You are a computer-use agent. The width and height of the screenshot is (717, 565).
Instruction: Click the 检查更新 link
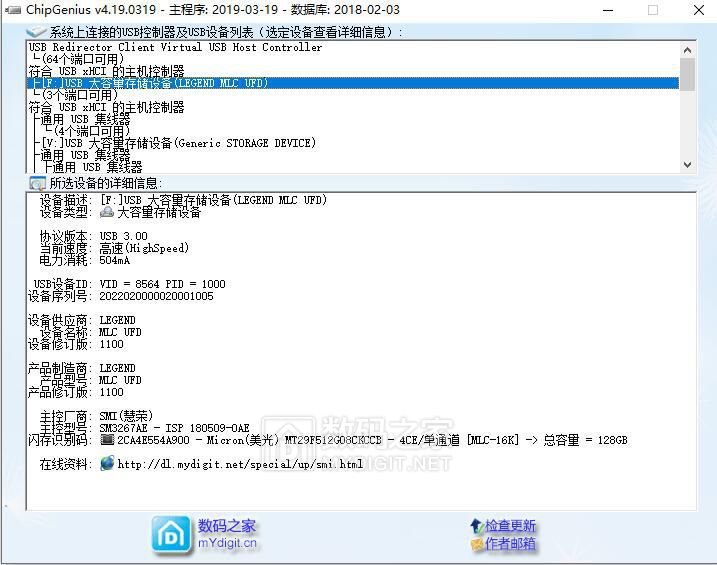(x=510, y=526)
